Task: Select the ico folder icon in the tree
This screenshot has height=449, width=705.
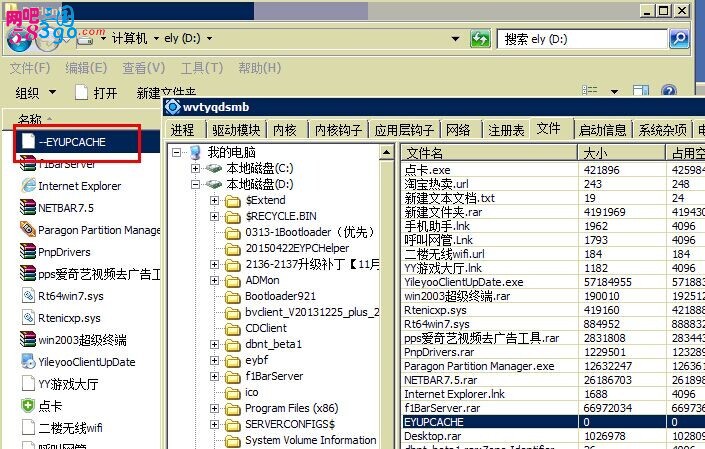Action: (x=232, y=393)
